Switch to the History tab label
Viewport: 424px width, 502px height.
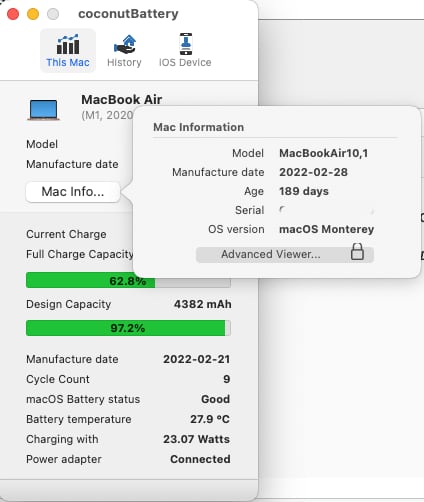coord(124,62)
